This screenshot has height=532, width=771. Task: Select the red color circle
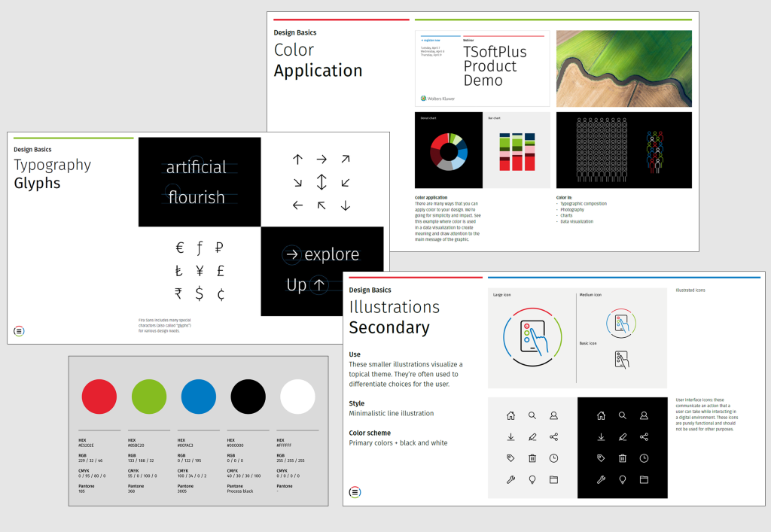click(99, 397)
